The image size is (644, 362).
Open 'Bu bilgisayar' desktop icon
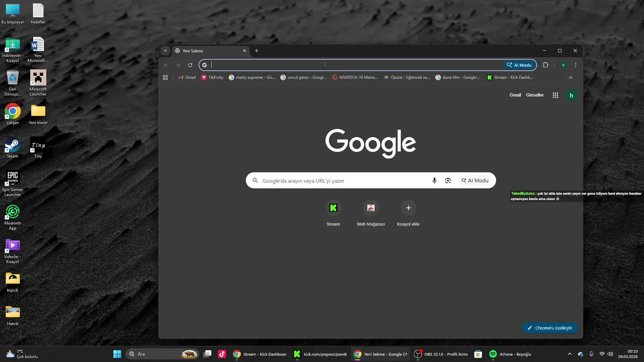point(13,14)
